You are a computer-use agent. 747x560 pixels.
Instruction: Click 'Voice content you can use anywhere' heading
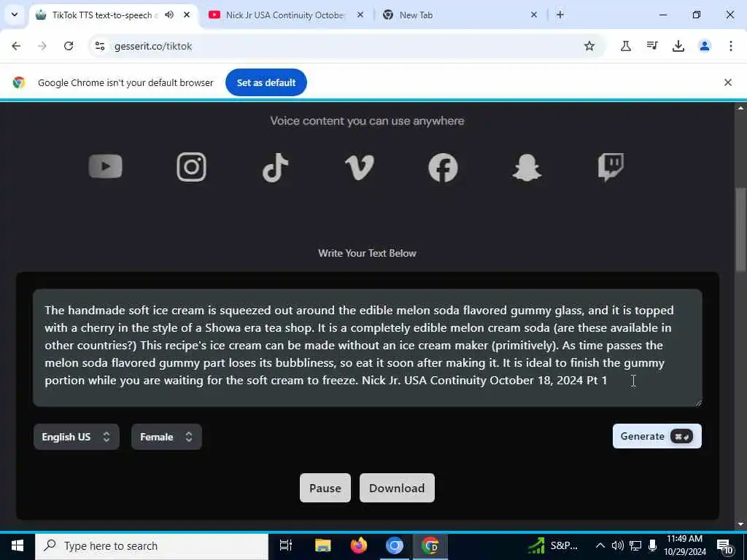[368, 121]
